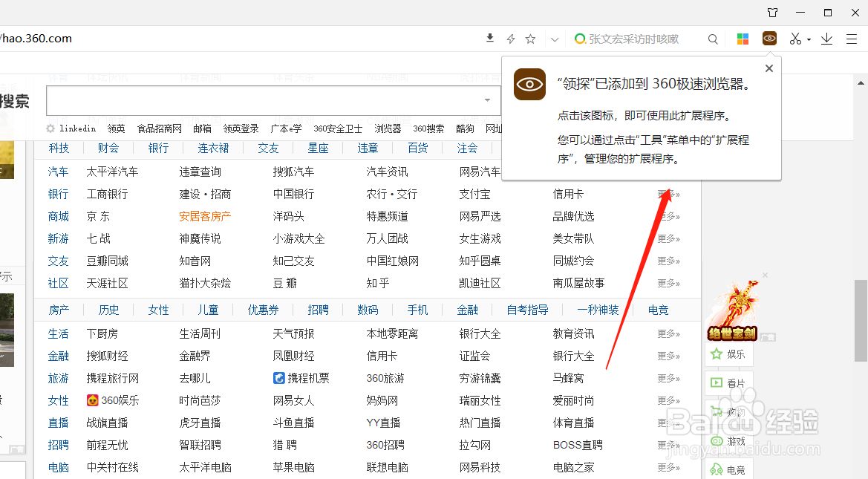Screen dimensions: 868x479
Task: Expand 更多 in the 新游 row
Action: (669, 238)
